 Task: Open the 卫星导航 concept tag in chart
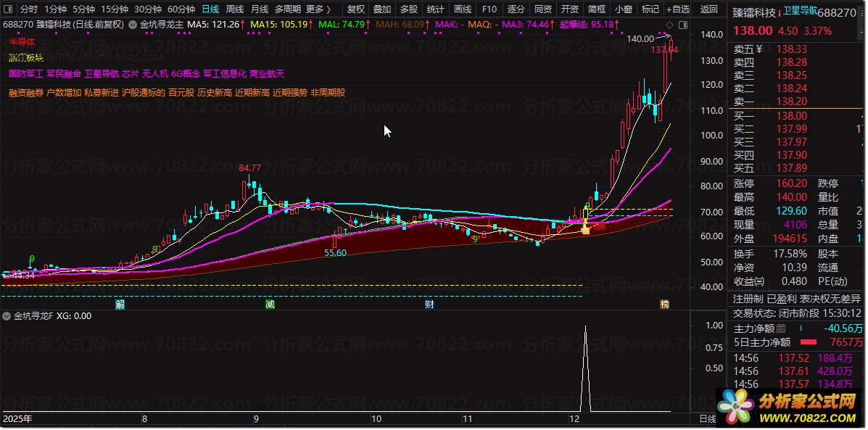pos(102,74)
